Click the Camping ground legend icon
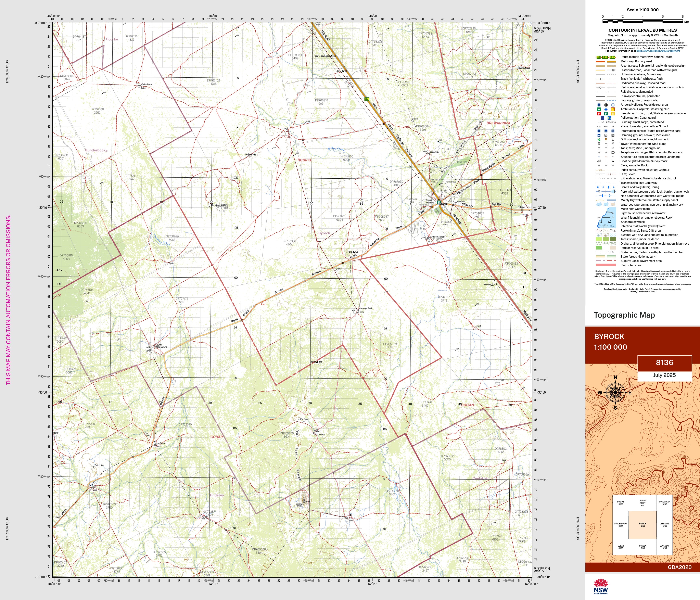This screenshot has width=700, height=600. coord(599,135)
